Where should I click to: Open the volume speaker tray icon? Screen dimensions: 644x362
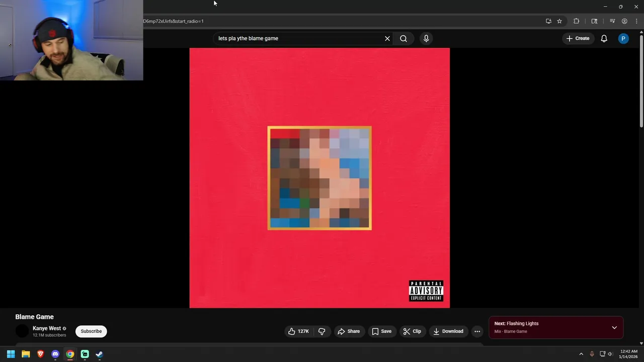tap(610, 354)
